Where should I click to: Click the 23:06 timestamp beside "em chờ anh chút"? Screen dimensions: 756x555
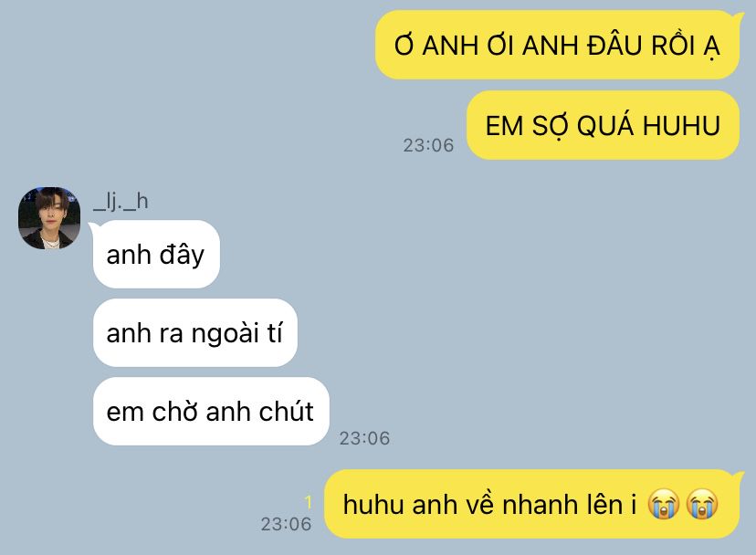click(x=364, y=438)
